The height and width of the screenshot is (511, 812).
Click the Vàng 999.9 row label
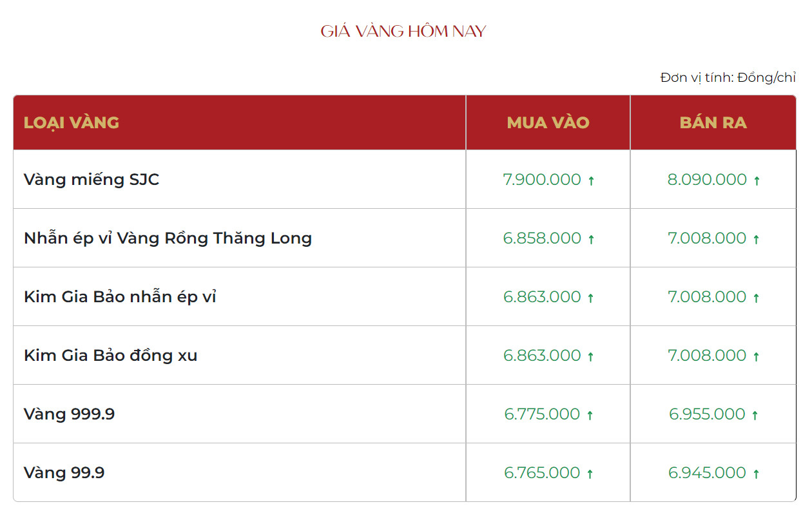tap(69, 414)
